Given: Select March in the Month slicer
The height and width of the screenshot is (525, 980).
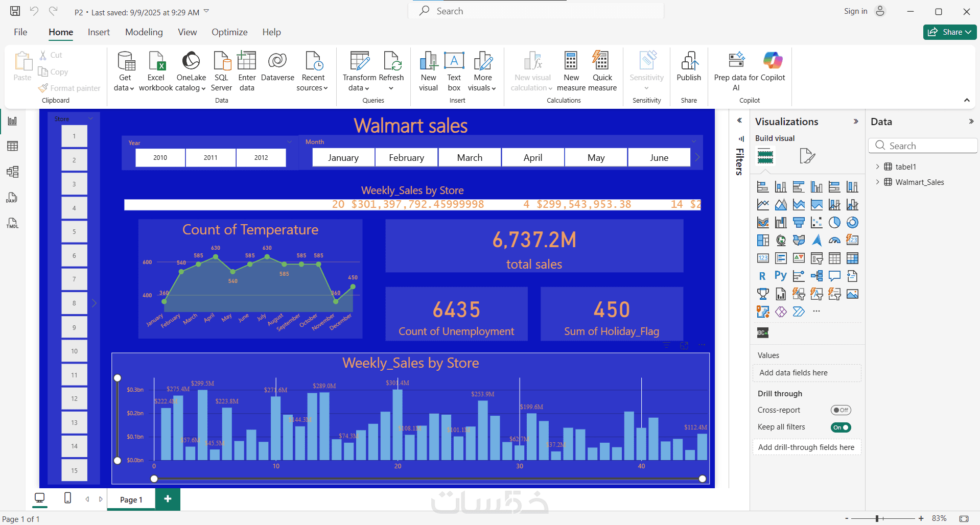Looking at the screenshot, I should (470, 158).
